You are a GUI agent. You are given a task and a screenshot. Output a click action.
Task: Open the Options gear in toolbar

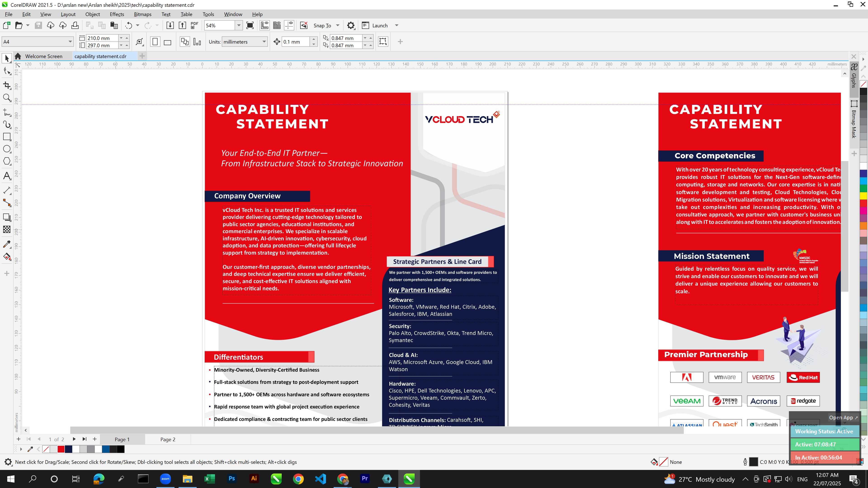pyautogui.click(x=351, y=25)
